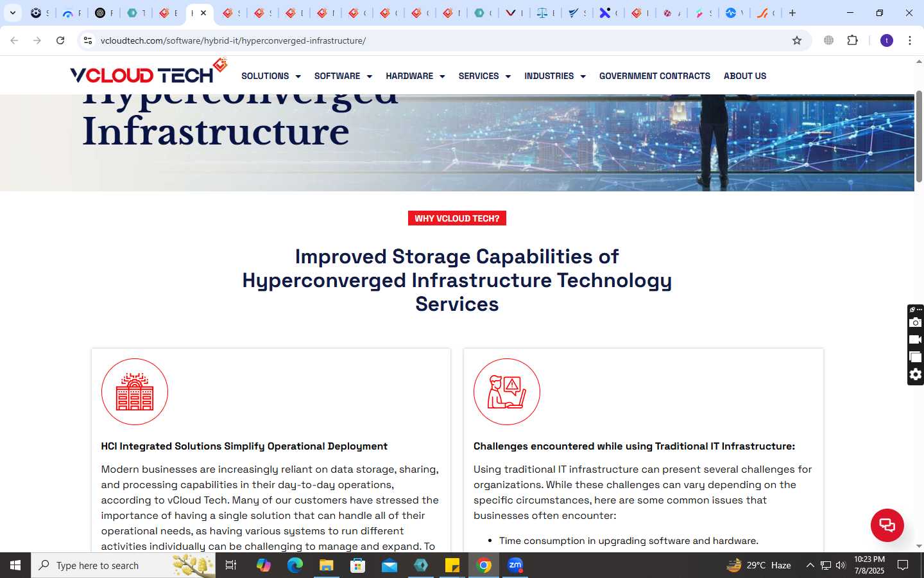Click the page vertical scrollbar thumb
The height and width of the screenshot is (578, 924).
tap(919, 136)
